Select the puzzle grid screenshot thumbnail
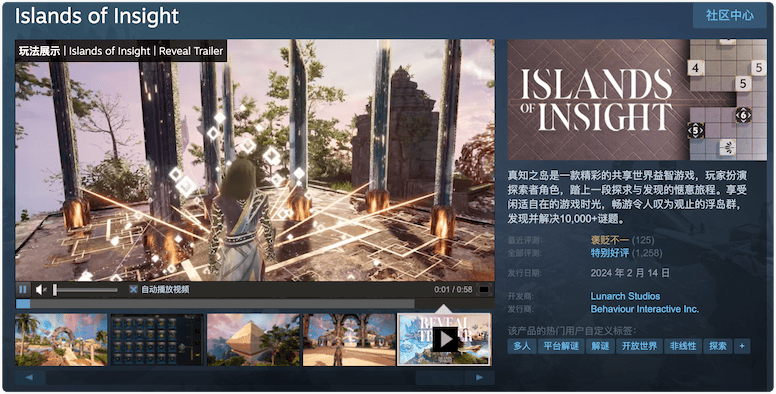The height and width of the screenshot is (394, 776). [x=157, y=340]
